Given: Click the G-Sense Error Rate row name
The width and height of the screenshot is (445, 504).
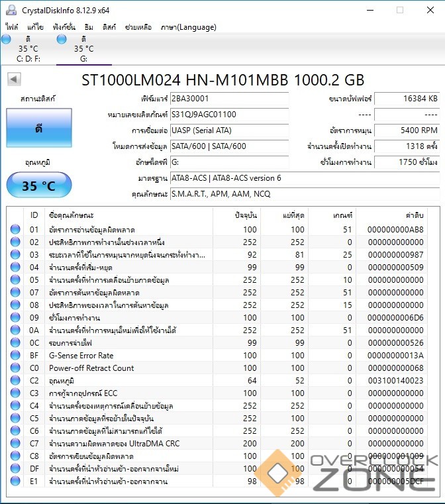Looking at the screenshot, I should (81, 356).
